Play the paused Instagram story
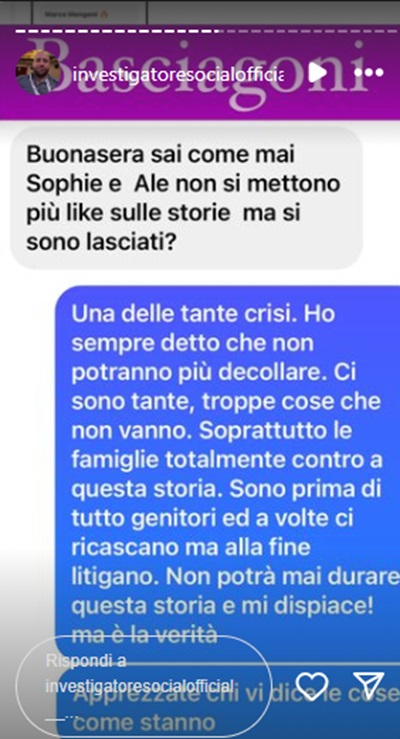Viewport: 400px width, 739px height. 318,73
